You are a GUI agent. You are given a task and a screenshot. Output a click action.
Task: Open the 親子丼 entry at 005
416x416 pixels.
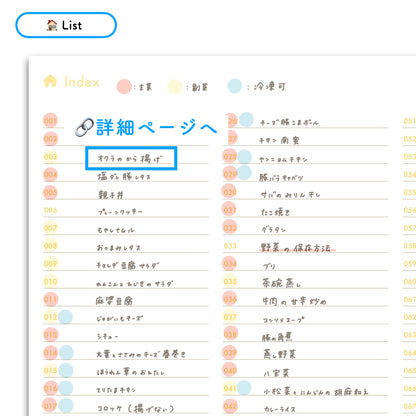[x=111, y=195]
